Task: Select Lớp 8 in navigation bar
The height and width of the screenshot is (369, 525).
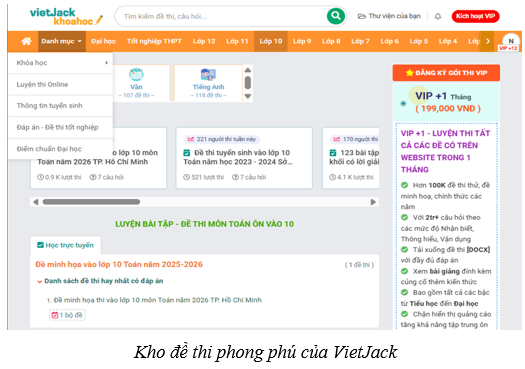Action: point(331,41)
